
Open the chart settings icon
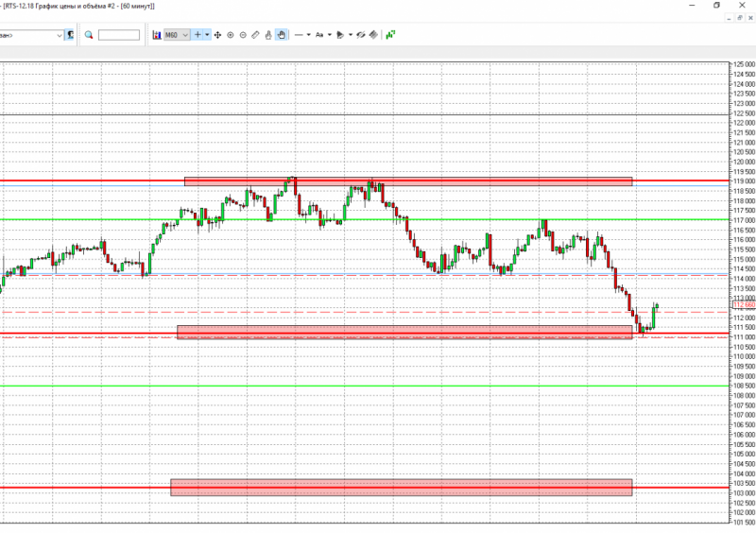pos(157,35)
